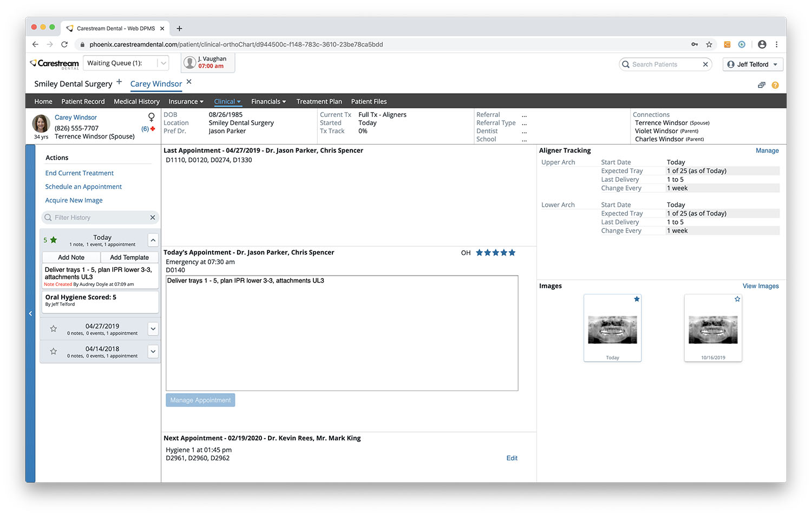Click the (6) alerts count link

pyautogui.click(x=145, y=129)
